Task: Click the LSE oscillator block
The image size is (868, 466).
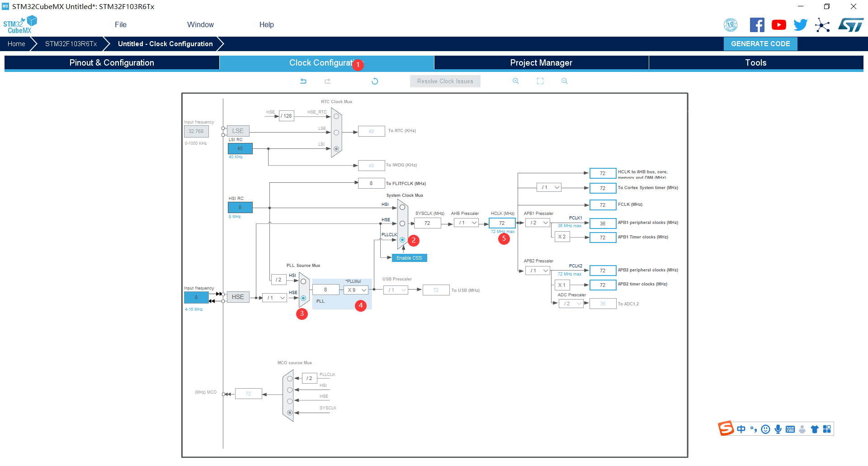Action: point(238,131)
